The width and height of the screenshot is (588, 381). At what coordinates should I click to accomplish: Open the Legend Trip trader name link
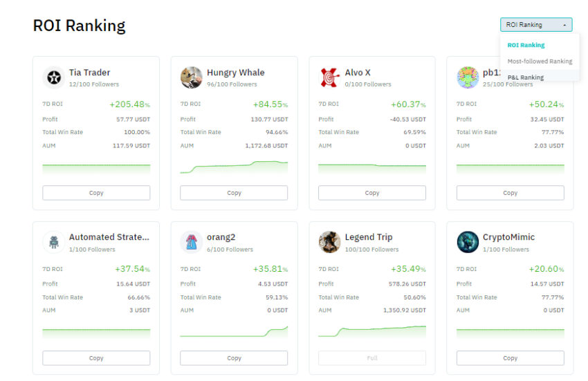tap(369, 237)
